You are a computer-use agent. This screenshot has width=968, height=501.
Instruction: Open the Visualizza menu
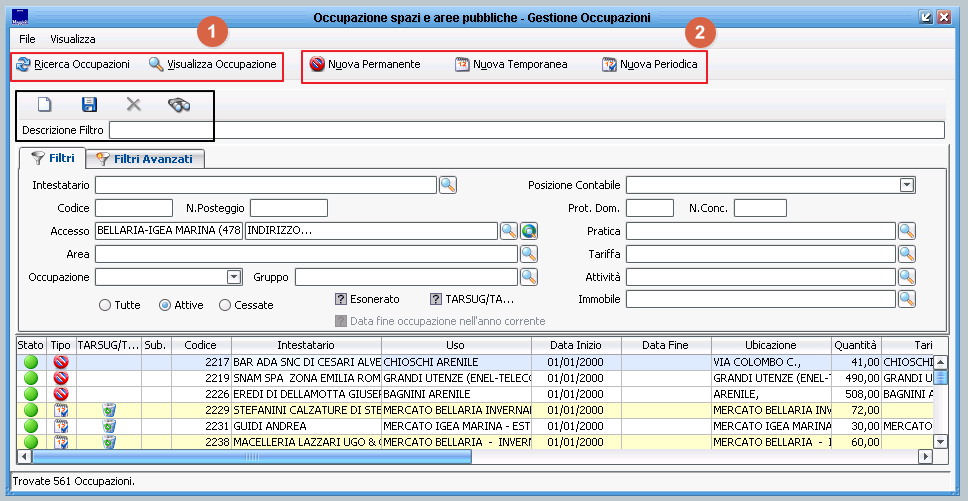coord(73,39)
